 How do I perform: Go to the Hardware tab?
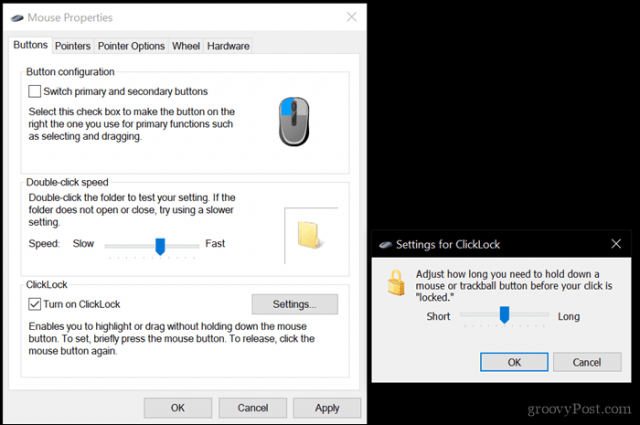pyautogui.click(x=228, y=46)
